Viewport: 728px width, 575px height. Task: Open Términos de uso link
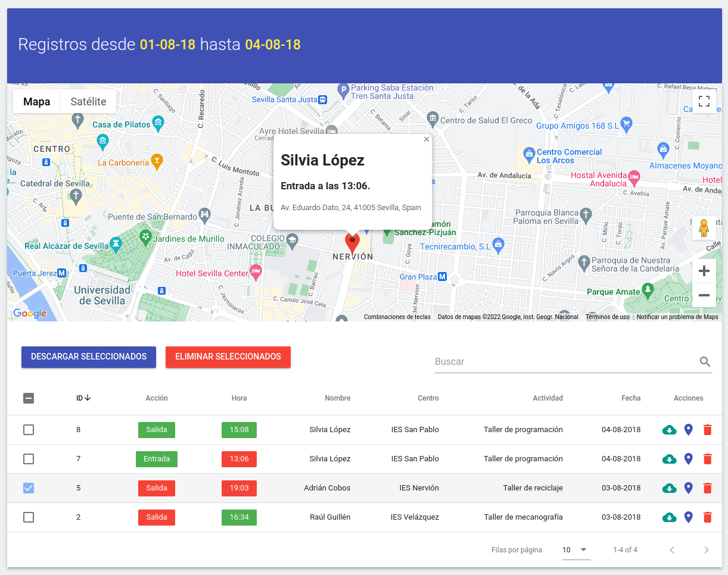607,317
